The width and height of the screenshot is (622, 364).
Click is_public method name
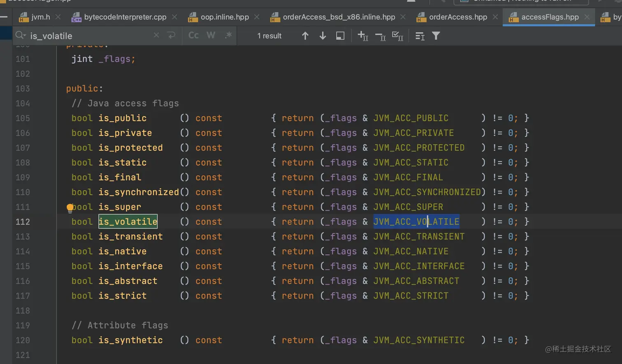coord(123,118)
